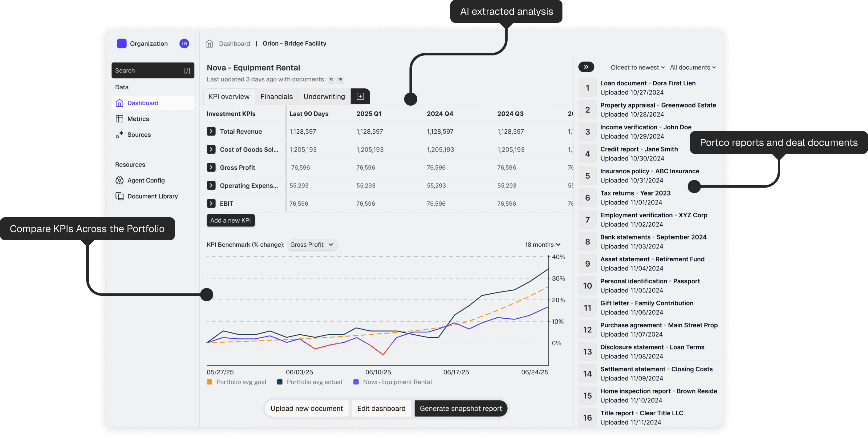The image size is (868, 439).
Task: Open the Oldest to newest sort dropdown
Action: pyautogui.click(x=637, y=67)
